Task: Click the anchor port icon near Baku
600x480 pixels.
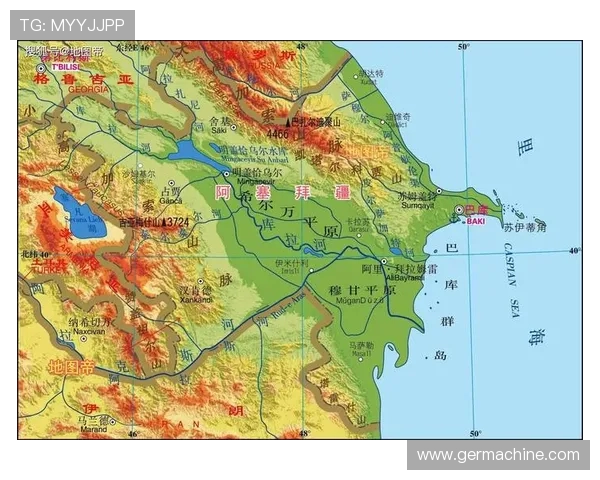Action: [x=454, y=220]
